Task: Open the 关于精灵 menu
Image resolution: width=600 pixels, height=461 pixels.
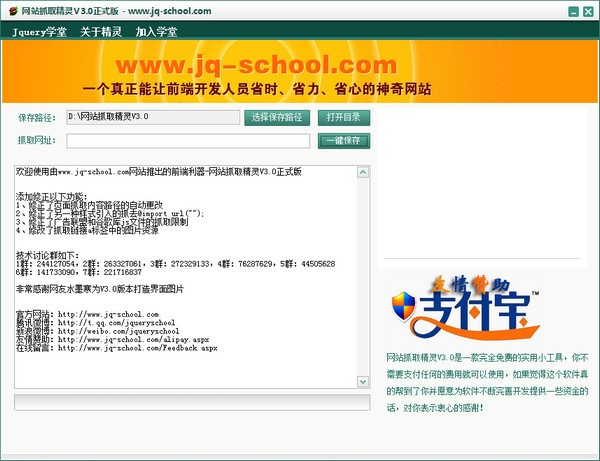Action: click(x=101, y=32)
